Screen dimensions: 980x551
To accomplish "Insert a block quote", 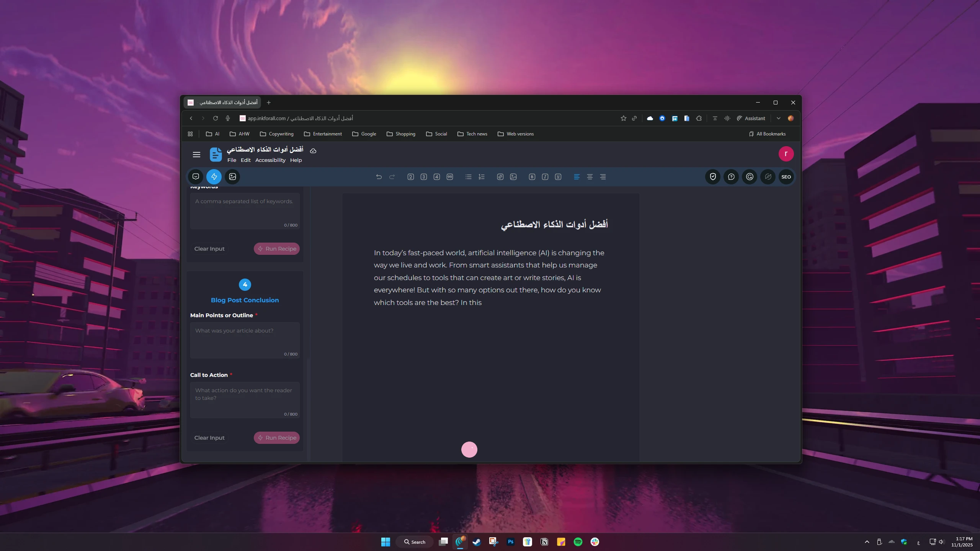I will [450, 177].
